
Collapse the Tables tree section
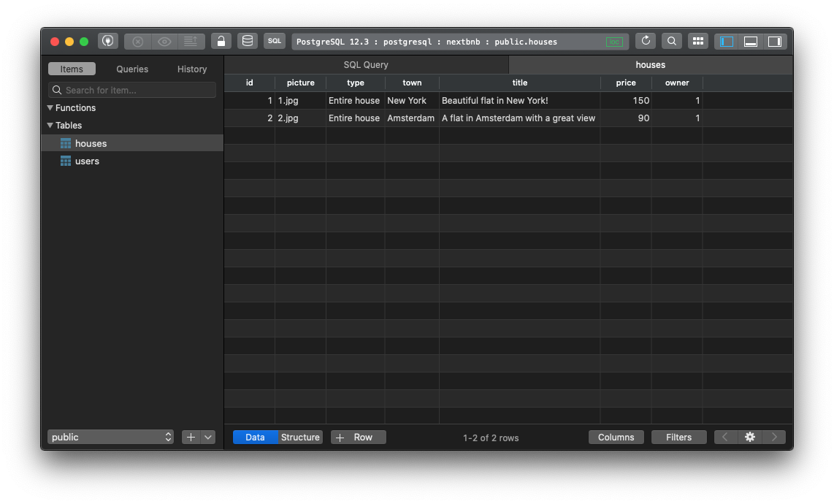tap(50, 126)
